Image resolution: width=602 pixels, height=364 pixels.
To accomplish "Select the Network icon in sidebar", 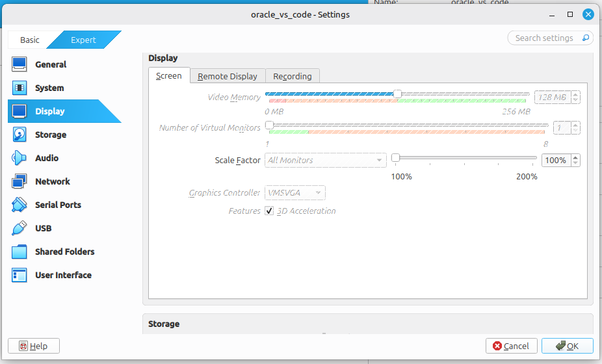I will pos(20,181).
